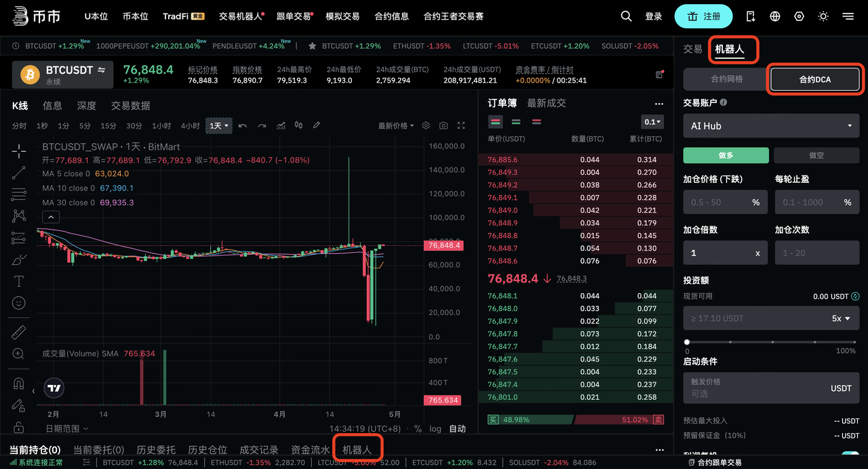This screenshot has width=868, height=469.
Task: Open the emoji smiley icon tool
Action: tap(19, 303)
